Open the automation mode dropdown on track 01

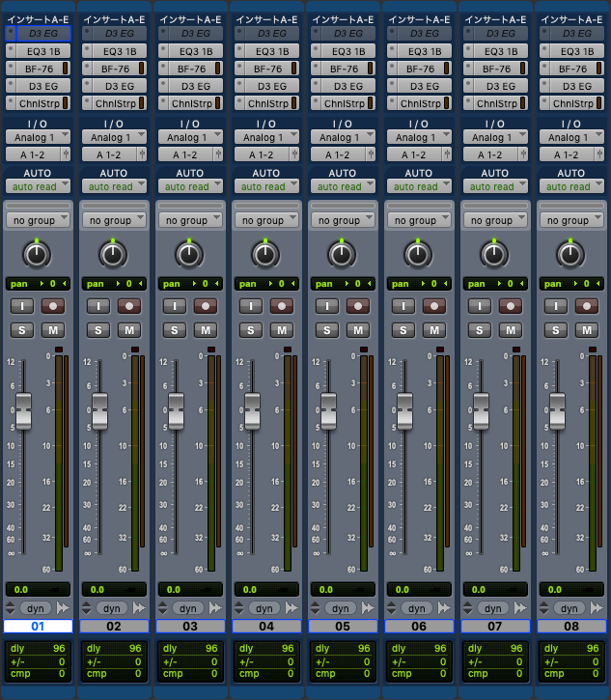tap(38, 186)
